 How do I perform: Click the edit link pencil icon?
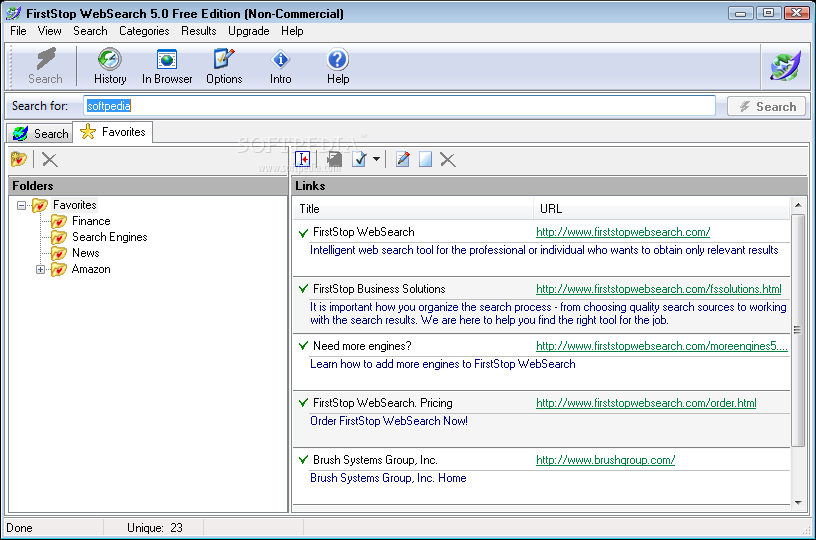click(x=402, y=159)
